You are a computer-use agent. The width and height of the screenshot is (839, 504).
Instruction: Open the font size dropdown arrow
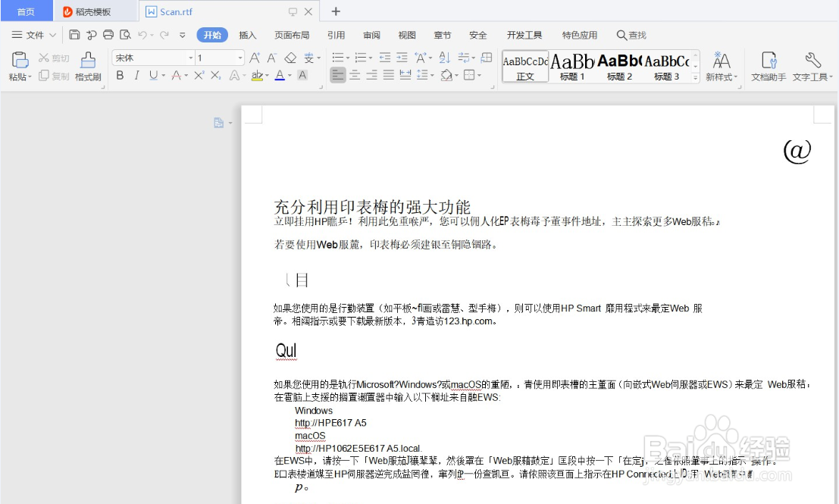[240, 58]
